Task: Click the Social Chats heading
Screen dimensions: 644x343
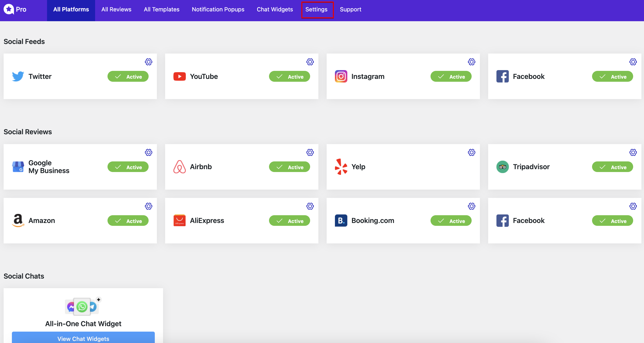Action: 24,276
